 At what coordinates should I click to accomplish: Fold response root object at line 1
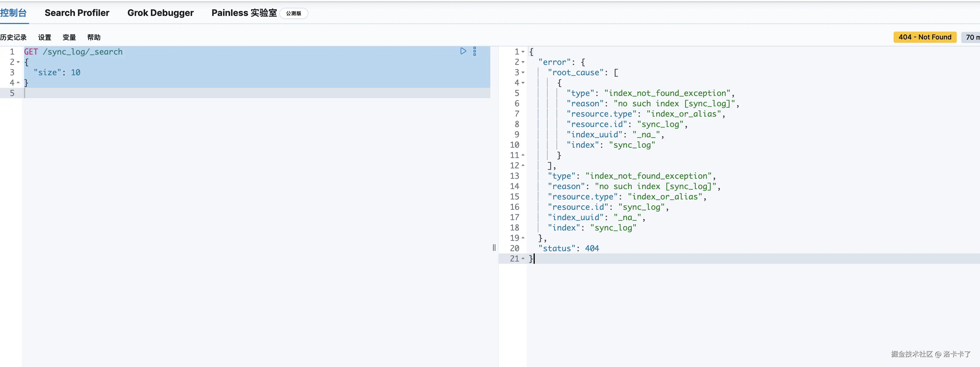[523, 52]
